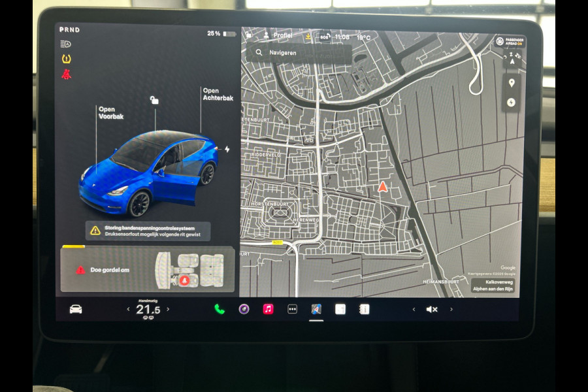Image resolution: width=588 pixels, height=392 pixels.
Task: Toggle mute on the volume speaker icon
Action: (432, 309)
